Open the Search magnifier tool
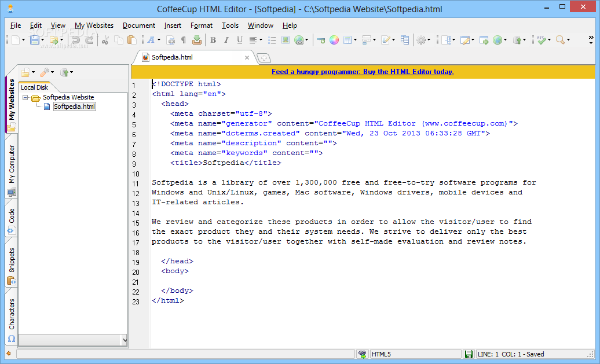 (560, 41)
